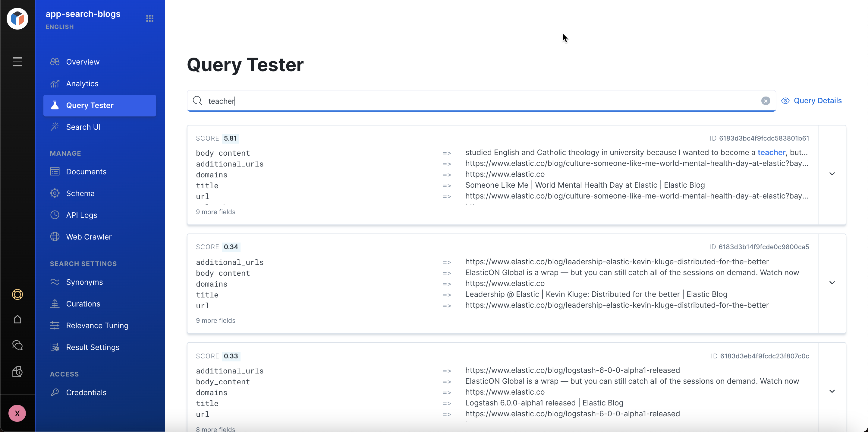Open the pink X user avatar
This screenshot has height=432, width=868.
17,413
